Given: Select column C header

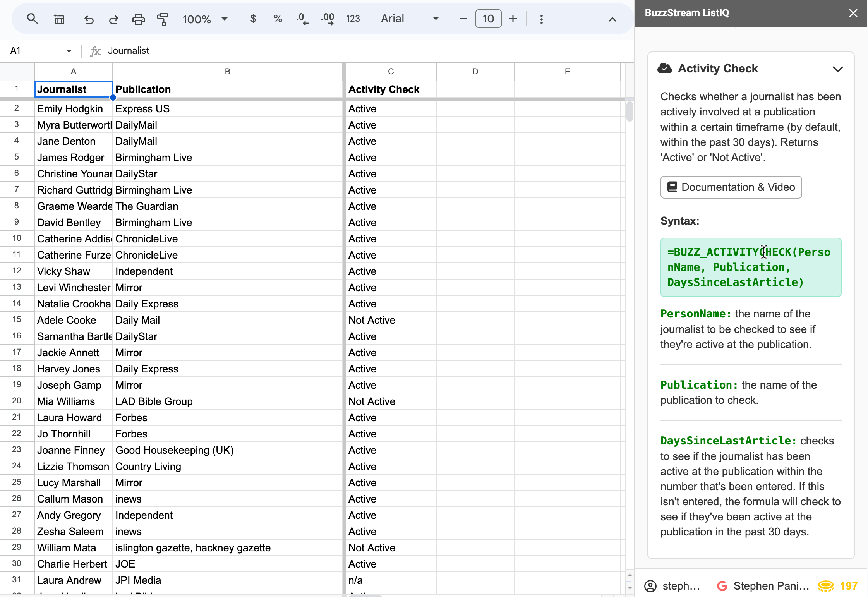Looking at the screenshot, I should [391, 71].
